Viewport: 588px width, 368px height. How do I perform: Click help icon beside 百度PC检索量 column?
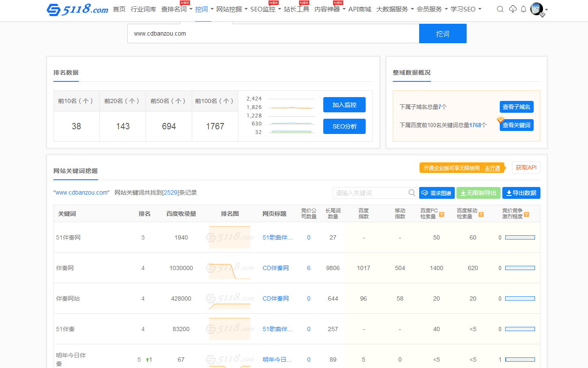442,215
